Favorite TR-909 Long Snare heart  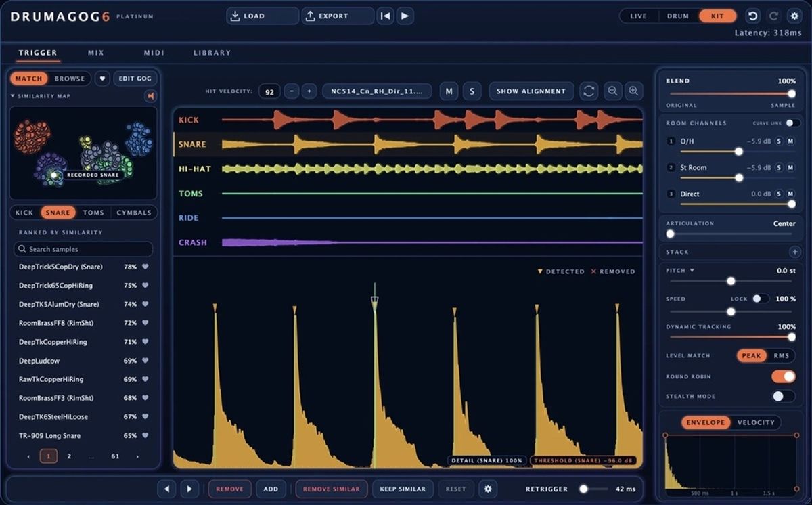tap(145, 435)
